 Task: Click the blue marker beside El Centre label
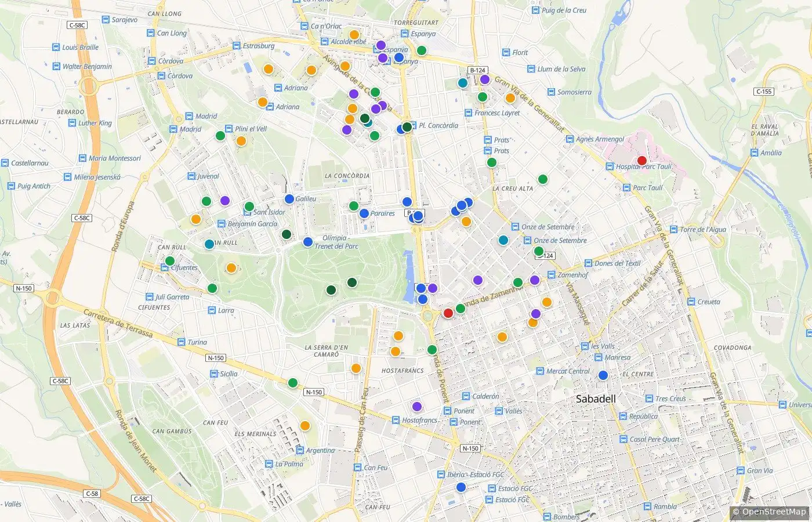pyautogui.click(x=603, y=375)
